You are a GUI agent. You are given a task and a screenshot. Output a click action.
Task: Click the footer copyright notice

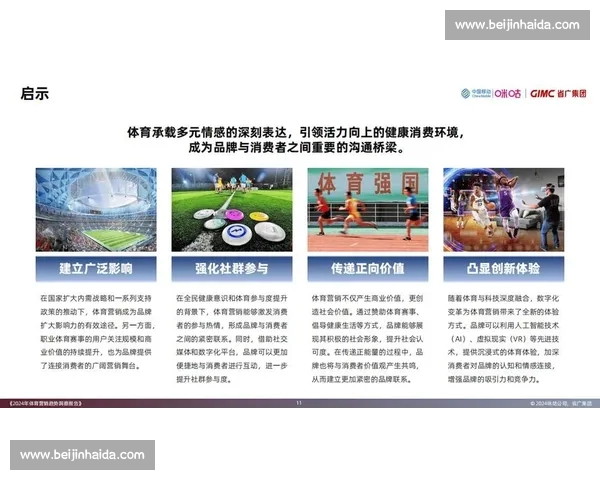tap(561, 403)
